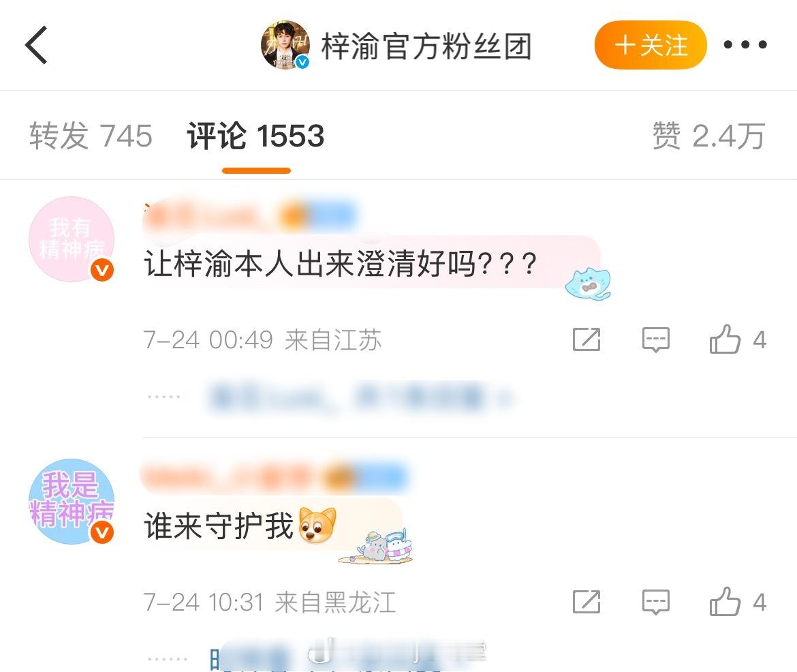
Task: Like the comment from 黑龙江
Action: click(724, 602)
